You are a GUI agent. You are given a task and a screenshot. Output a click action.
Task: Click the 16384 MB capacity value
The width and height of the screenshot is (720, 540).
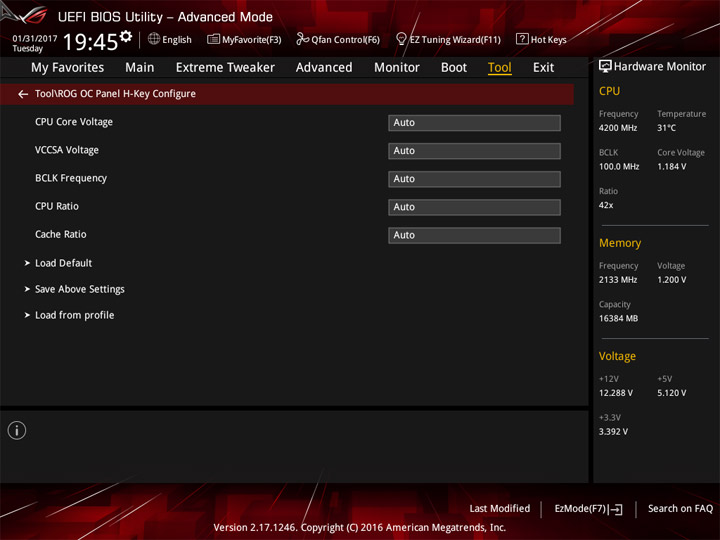(x=618, y=318)
